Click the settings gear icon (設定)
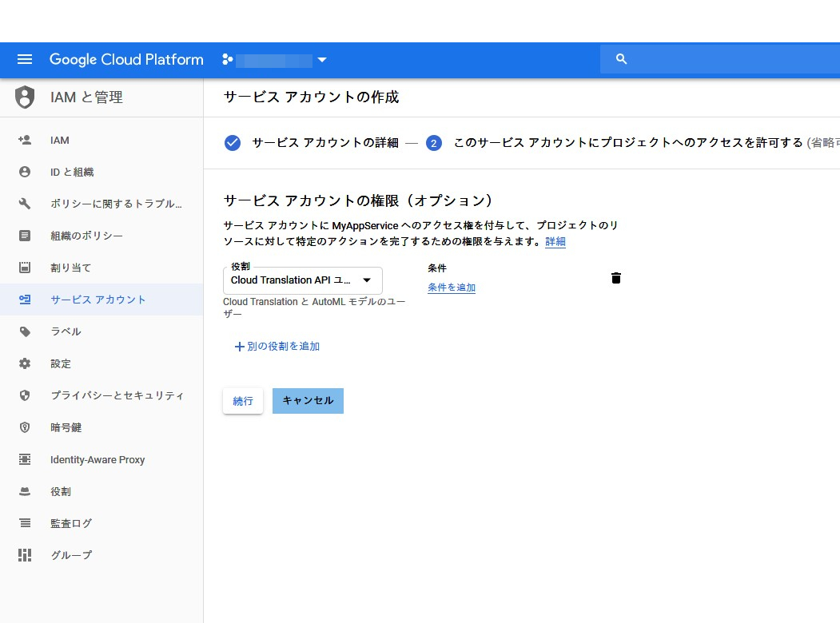 click(25, 363)
